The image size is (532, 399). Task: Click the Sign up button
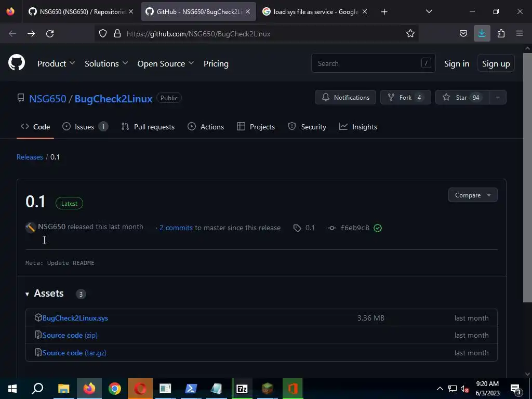pos(496,63)
